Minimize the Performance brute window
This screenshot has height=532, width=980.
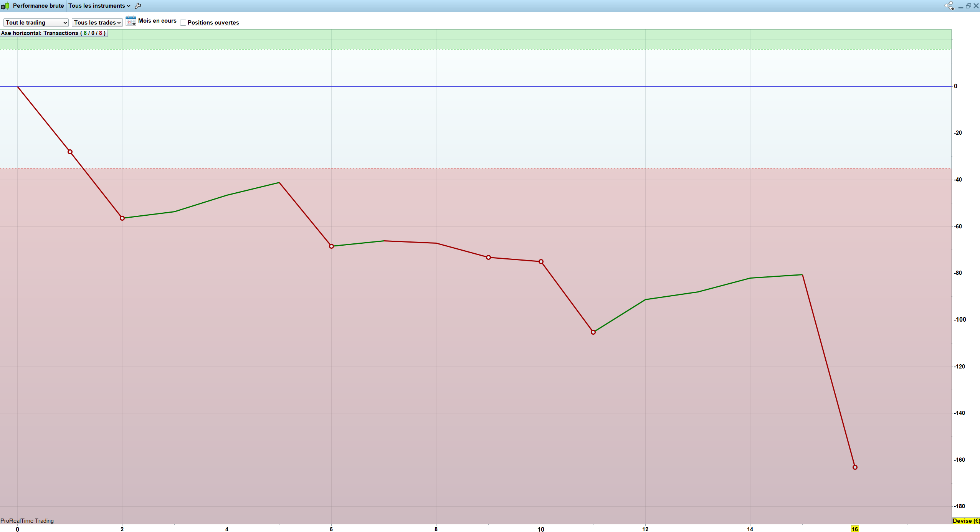coord(961,6)
